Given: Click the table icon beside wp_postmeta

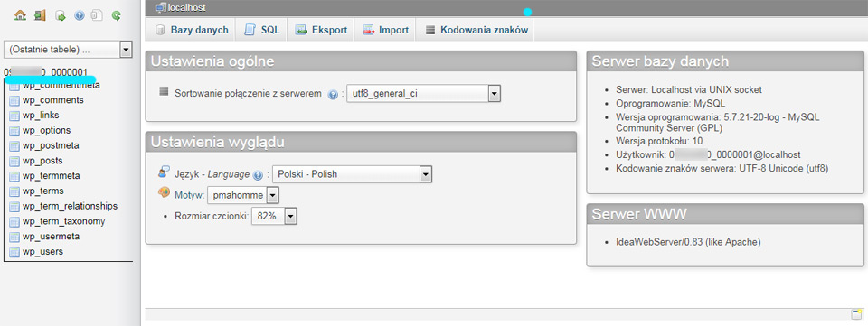Looking at the screenshot, I should (14, 146).
